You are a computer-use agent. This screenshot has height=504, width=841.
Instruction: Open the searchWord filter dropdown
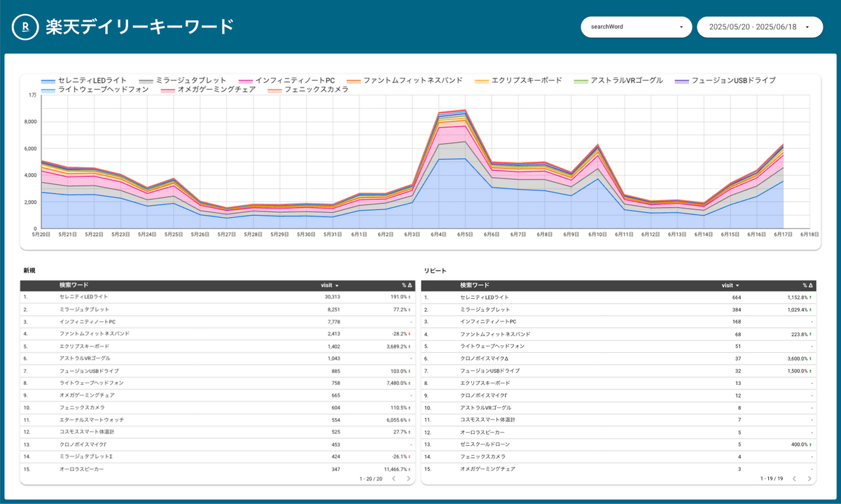coord(636,27)
